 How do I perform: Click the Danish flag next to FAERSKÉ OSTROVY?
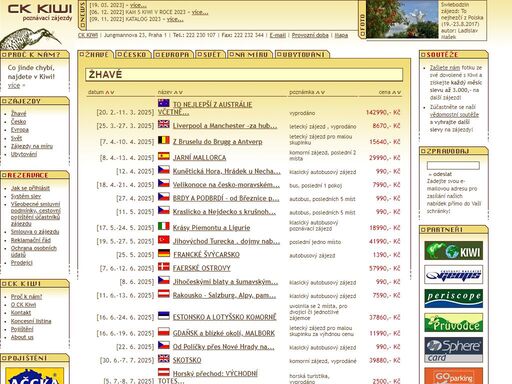click(x=163, y=267)
